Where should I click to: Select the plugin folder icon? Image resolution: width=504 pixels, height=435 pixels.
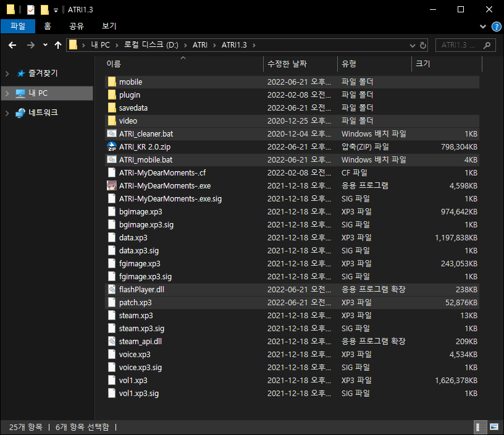click(x=112, y=95)
